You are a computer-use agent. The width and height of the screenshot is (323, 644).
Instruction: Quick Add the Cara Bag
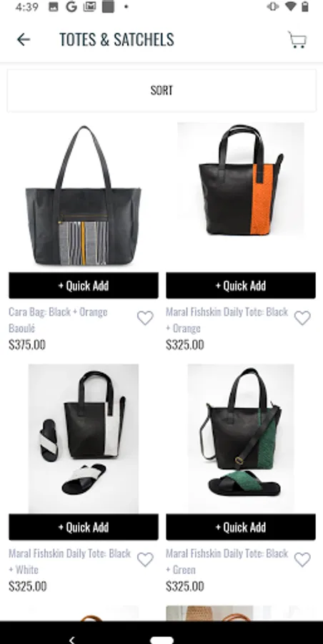pos(84,286)
